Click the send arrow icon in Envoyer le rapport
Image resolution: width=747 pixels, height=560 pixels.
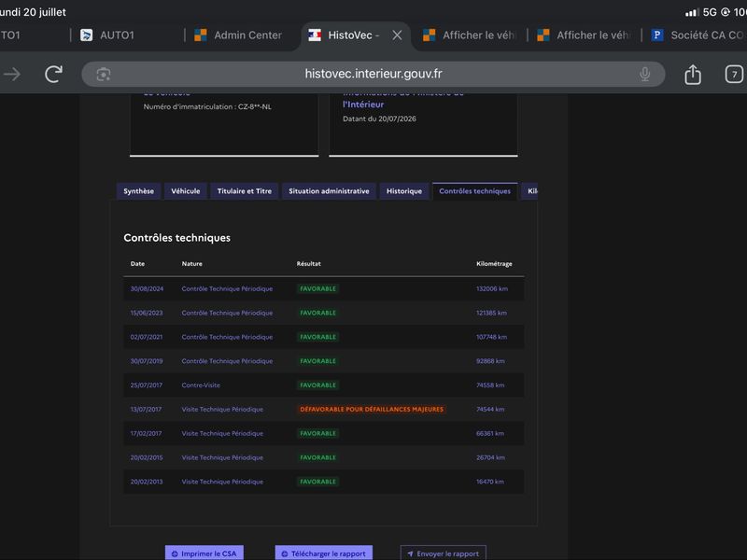(x=410, y=553)
